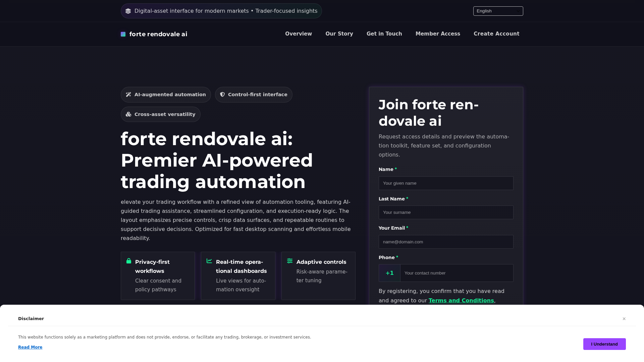Click the magic wand AI-augmented automation icon
644x362 pixels.
(128, 95)
